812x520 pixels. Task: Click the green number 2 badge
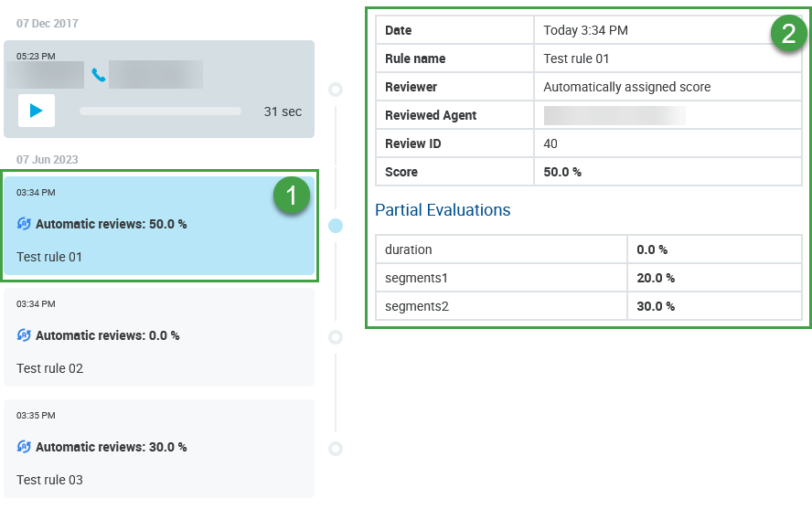[x=788, y=34]
